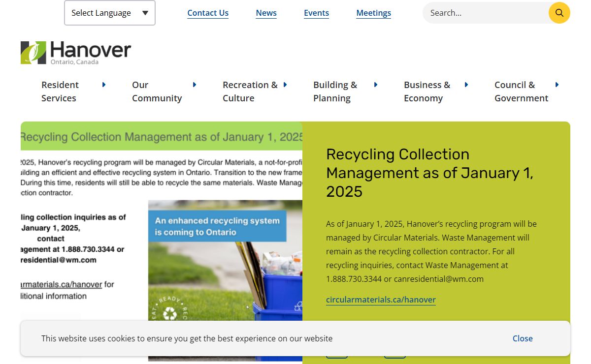Open the News link
Viewport: 591px width, 364px height.
pos(266,13)
